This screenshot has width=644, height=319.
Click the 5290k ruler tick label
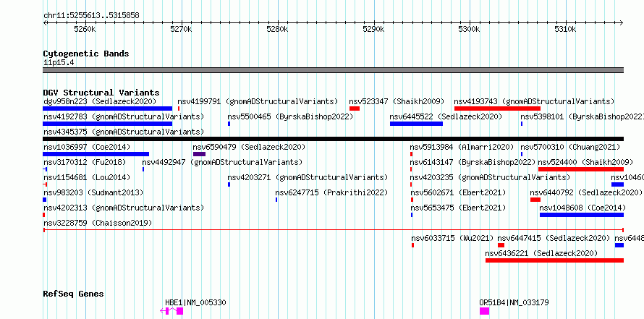pos(373,29)
